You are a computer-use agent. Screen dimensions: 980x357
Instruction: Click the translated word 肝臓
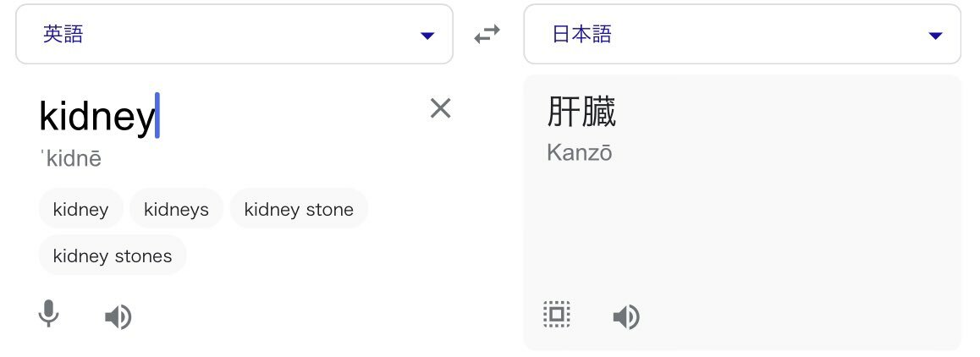pos(581,112)
